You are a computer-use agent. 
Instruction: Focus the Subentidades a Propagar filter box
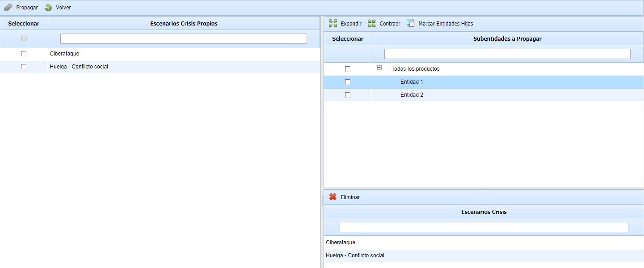click(507, 54)
